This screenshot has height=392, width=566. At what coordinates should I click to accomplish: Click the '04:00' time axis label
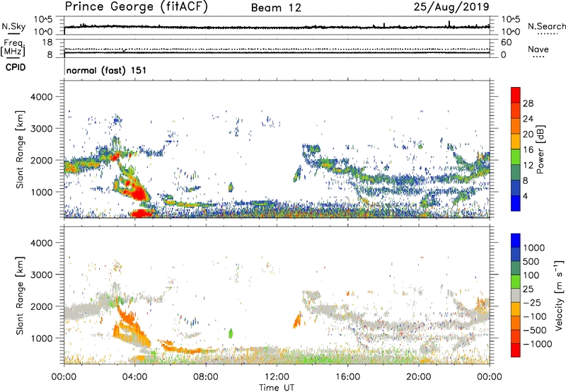tap(135, 377)
